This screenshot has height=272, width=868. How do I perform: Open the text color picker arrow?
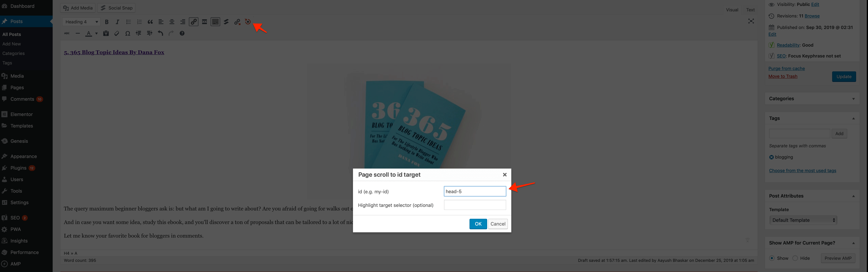pos(96,33)
